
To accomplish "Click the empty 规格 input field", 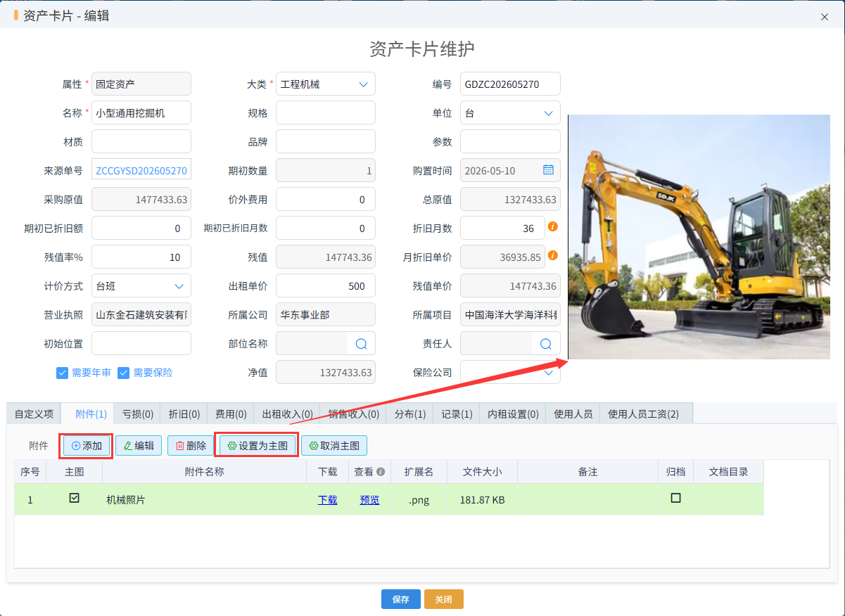I will click(326, 113).
